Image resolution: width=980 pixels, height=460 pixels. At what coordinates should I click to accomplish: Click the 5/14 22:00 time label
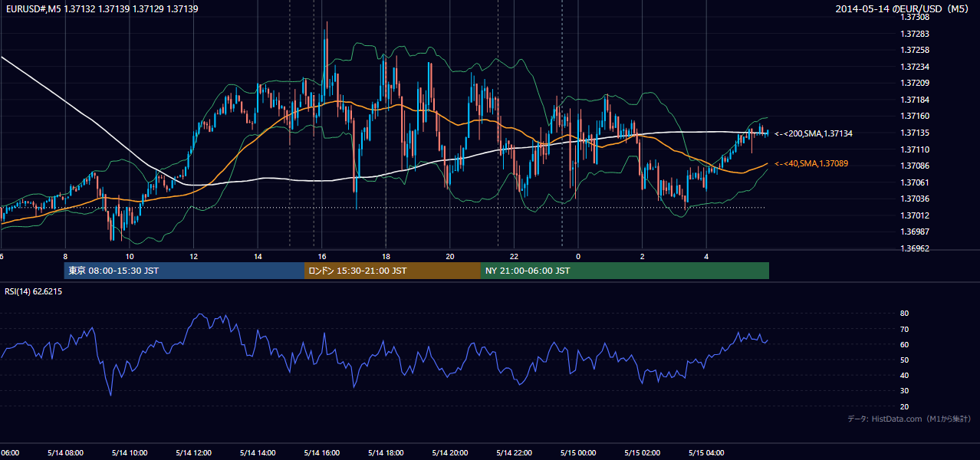[514, 453]
